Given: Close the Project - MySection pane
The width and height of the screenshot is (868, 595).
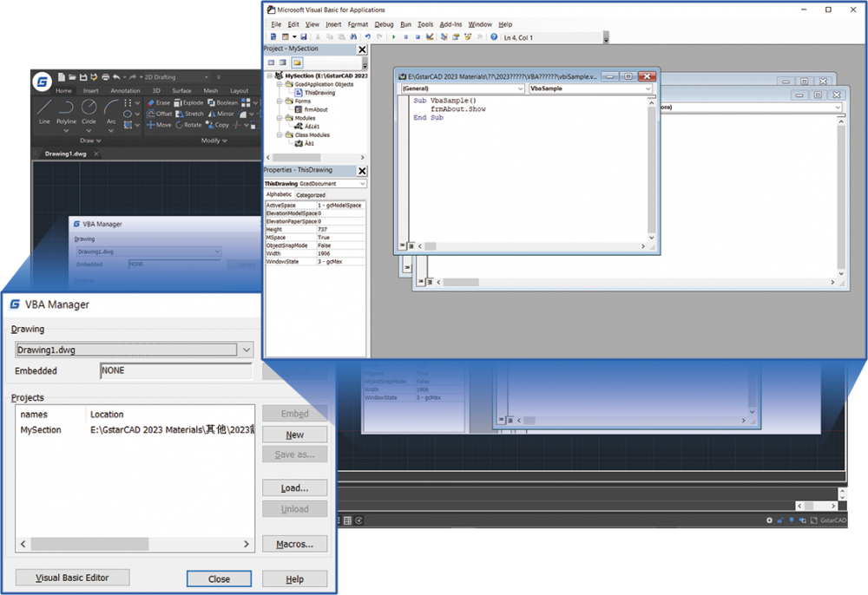Looking at the screenshot, I should pyautogui.click(x=362, y=49).
